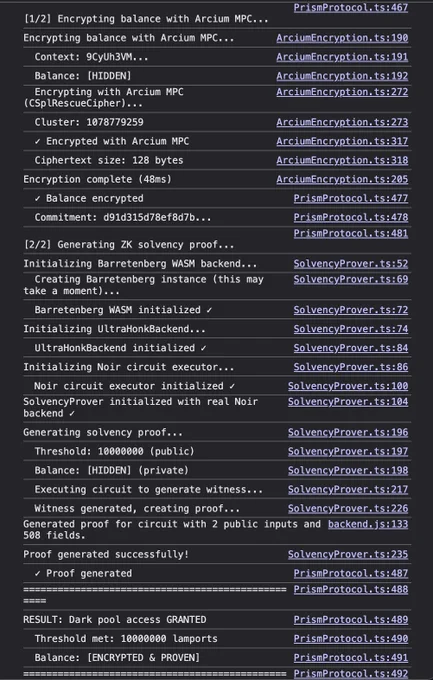Open SolvencyProver.ts:196 source link
Image resolution: width=433 pixels, height=680 pixels.
click(x=348, y=432)
